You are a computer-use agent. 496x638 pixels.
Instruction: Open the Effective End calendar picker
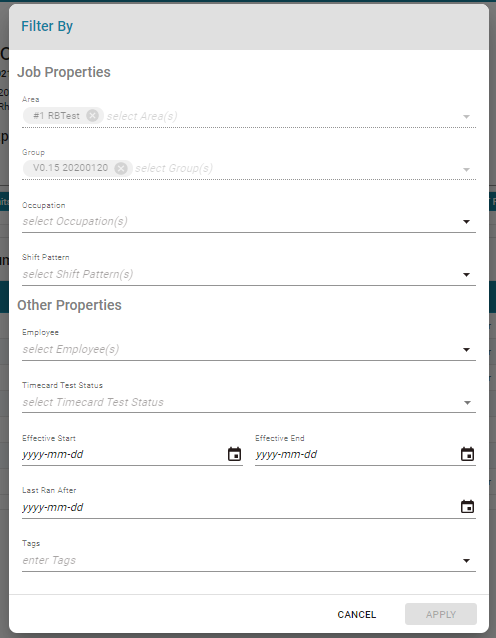click(x=468, y=454)
